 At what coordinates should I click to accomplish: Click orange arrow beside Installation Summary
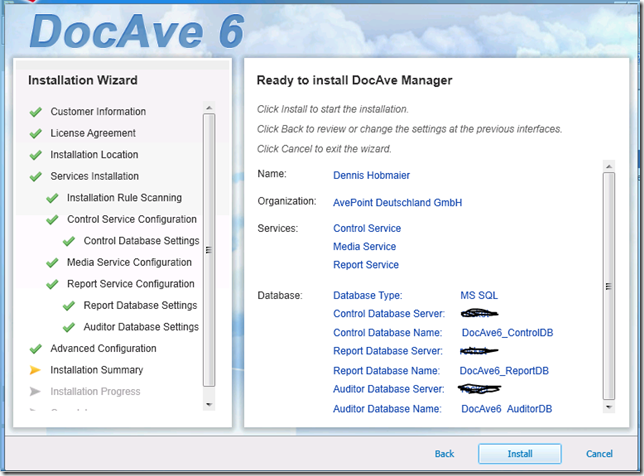35,370
